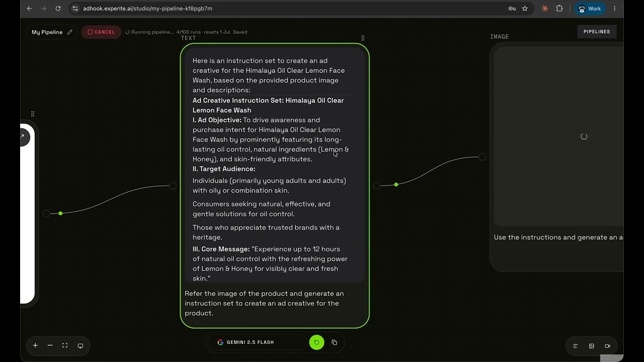Viewport: 644px width, 362px height.
Task: Zoom out the canvas with minus icon
Action: click(50, 345)
